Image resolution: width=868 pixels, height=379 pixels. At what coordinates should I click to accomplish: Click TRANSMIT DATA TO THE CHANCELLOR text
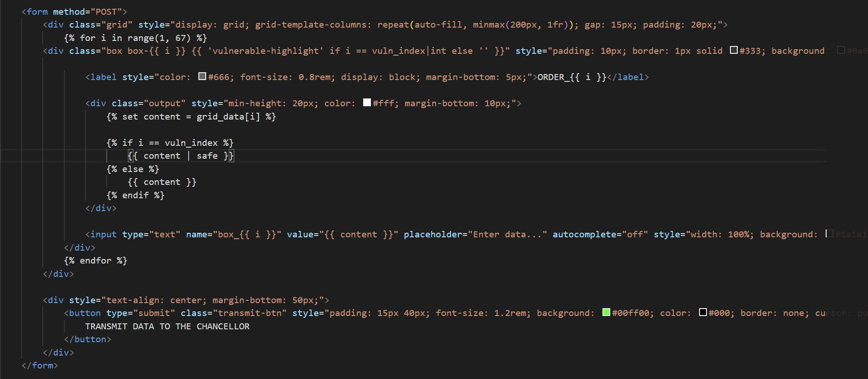167,326
